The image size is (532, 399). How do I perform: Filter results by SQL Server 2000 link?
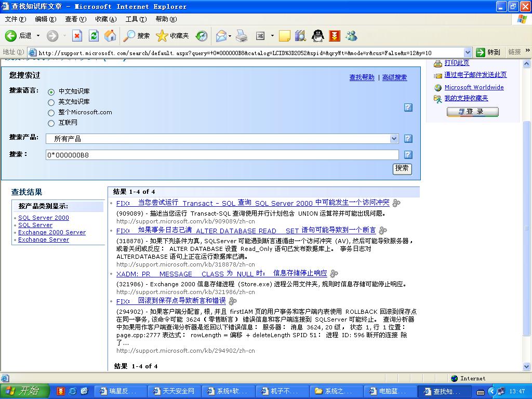point(44,218)
